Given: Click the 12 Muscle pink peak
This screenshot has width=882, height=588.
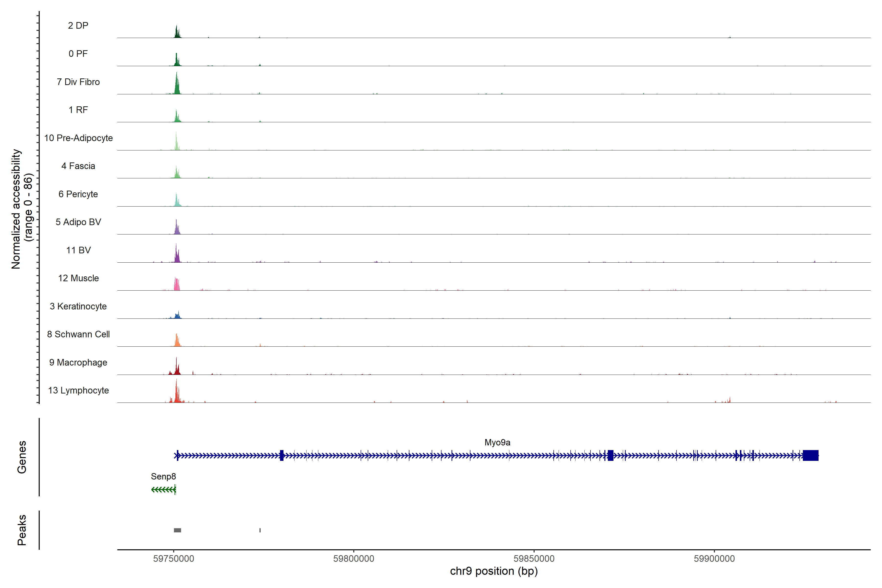Looking at the screenshot, I should (177, 285).
